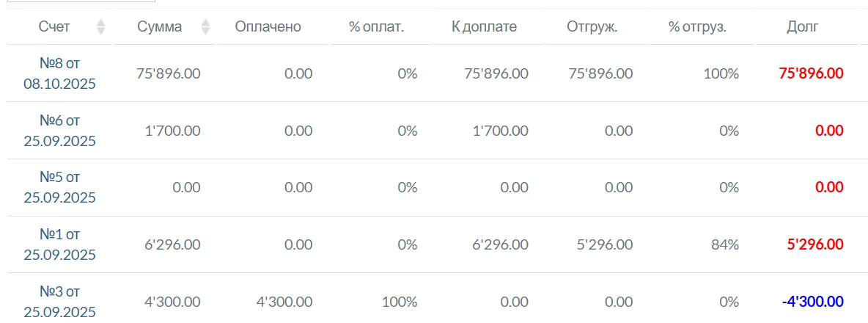Click Оплачено value 4'300.00 for invoice №3
This screenshot has width=868, height=323.
click(x=284, y=302)
